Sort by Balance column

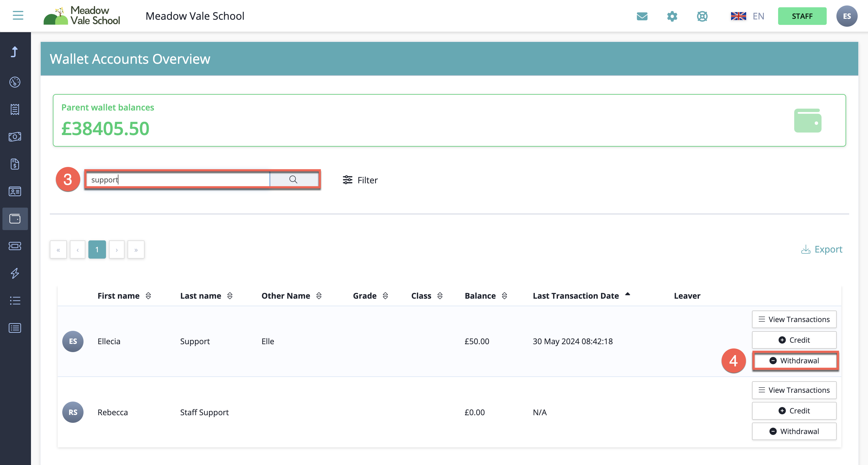(x=486, y=296)
